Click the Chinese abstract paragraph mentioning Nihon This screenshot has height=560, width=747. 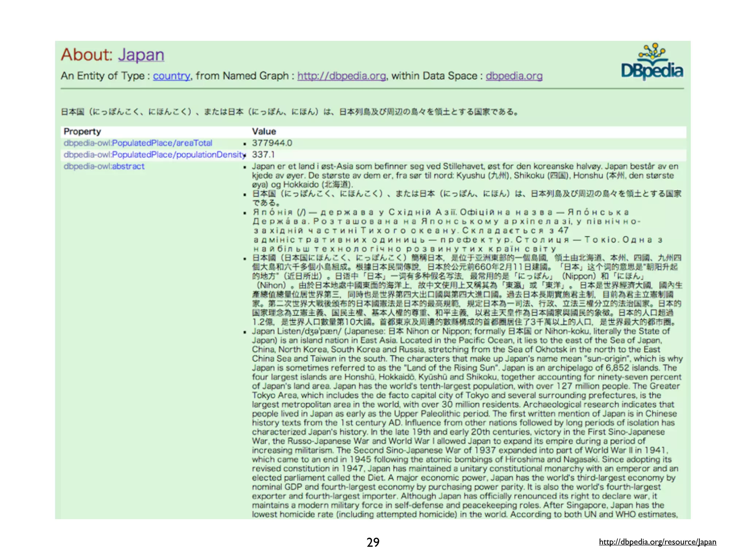467,290
